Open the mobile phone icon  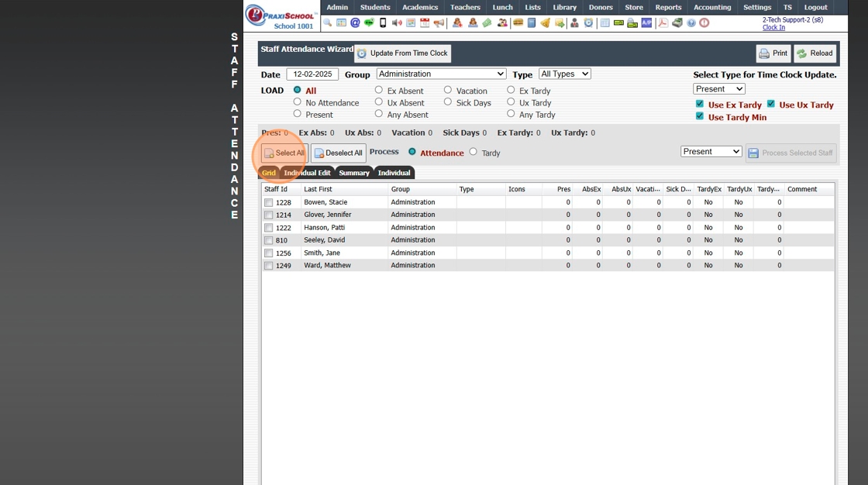point(383,22)
